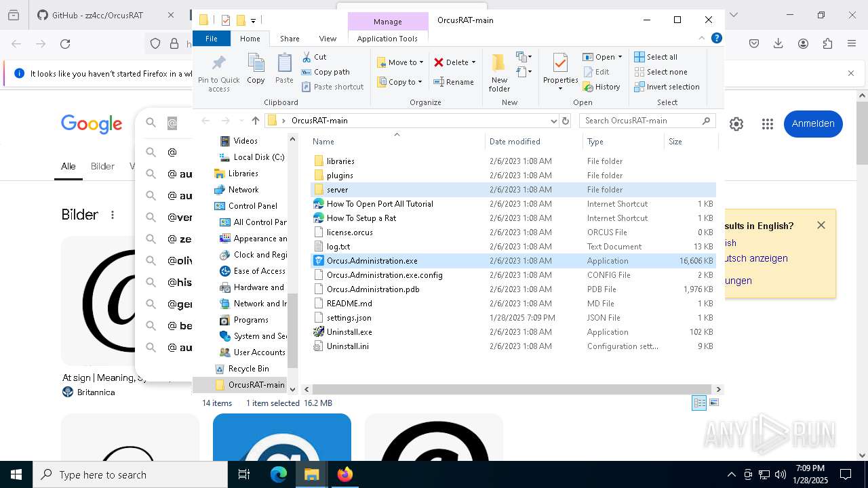The height and width of the screenshot is (488, 868).
Task: Sort files by Name column header
Action: [x=397, y=142]
